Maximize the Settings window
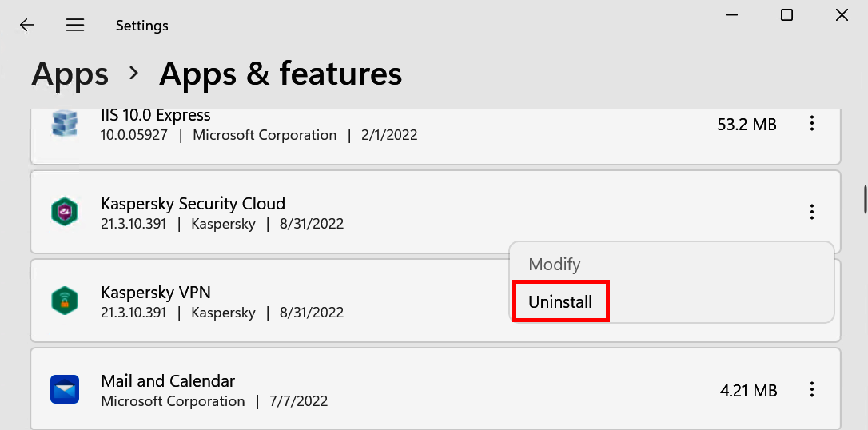The image size is (868, 430). pos(786,15)
